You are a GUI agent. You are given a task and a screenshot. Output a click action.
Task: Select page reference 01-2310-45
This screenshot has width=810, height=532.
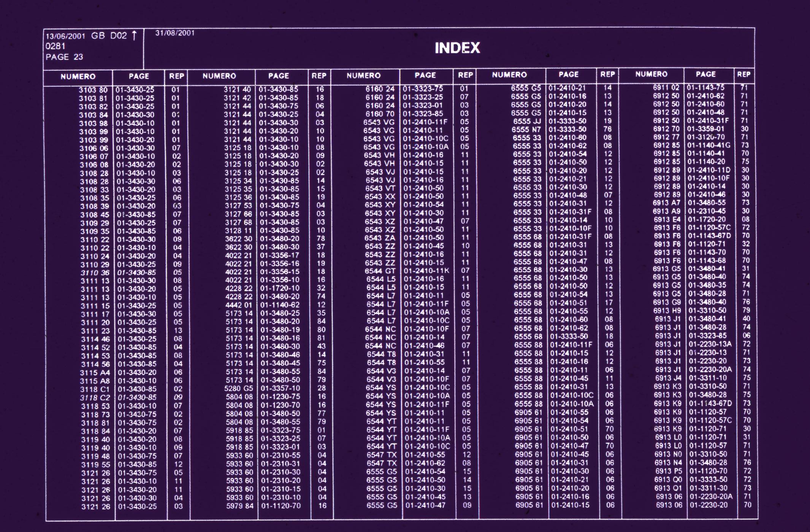click(707, 212)
